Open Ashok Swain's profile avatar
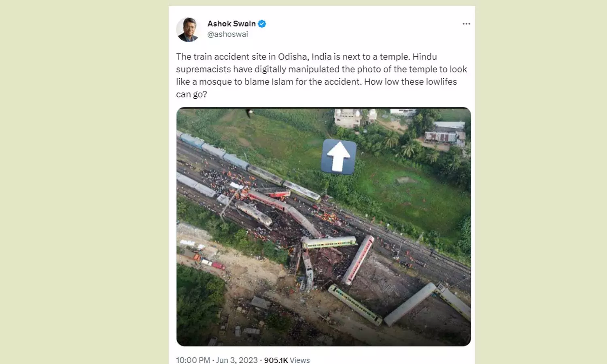 click(x=188, y=29)
